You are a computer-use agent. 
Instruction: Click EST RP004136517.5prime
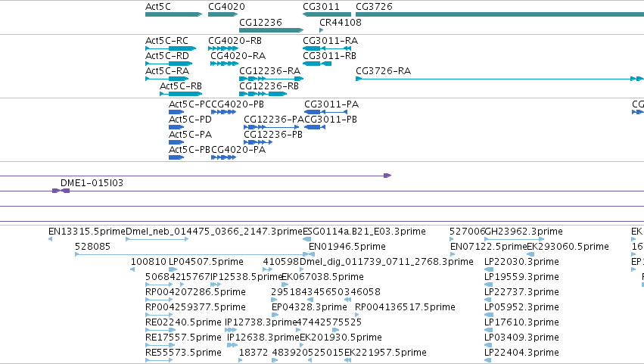[x=357, y=315]
